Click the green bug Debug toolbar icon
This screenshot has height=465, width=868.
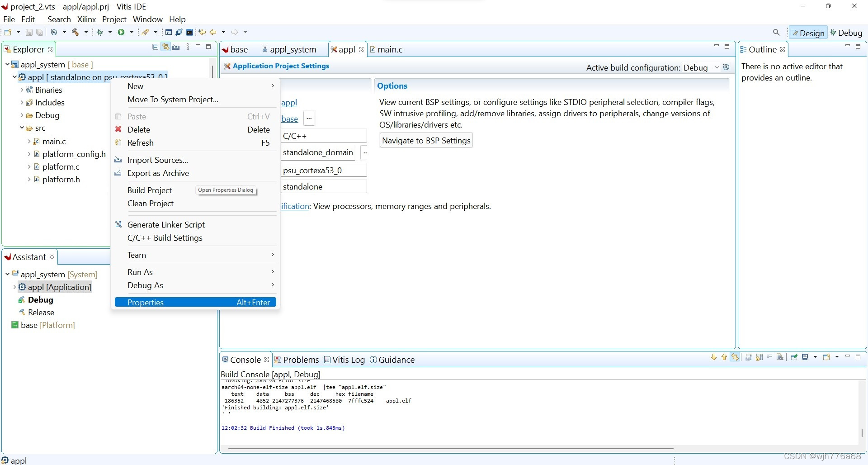click(x=100, y=32)
